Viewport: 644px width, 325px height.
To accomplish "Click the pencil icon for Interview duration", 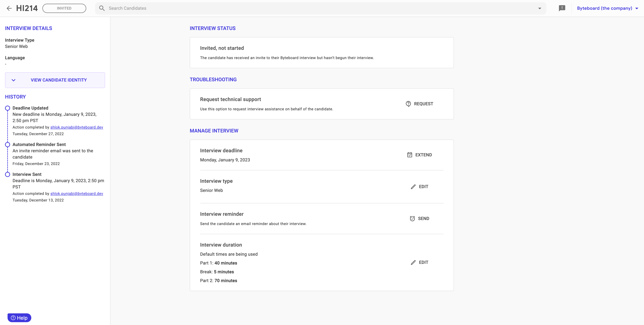I will tap(413, 262).
